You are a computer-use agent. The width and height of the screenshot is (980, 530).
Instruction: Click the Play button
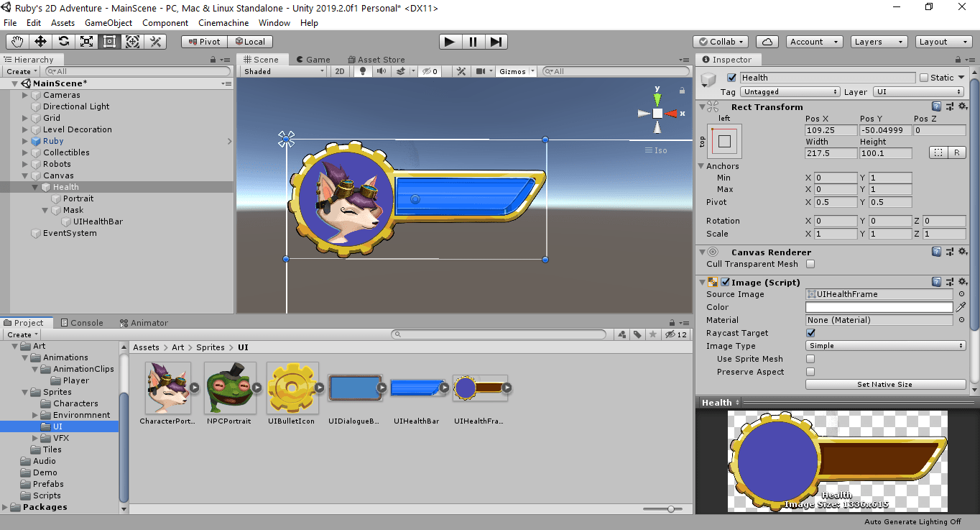pos(450,42)
